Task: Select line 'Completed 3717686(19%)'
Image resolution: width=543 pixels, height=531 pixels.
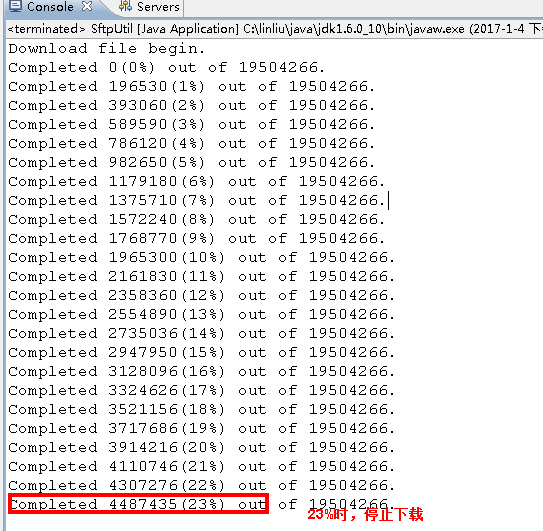Action: 202,428
